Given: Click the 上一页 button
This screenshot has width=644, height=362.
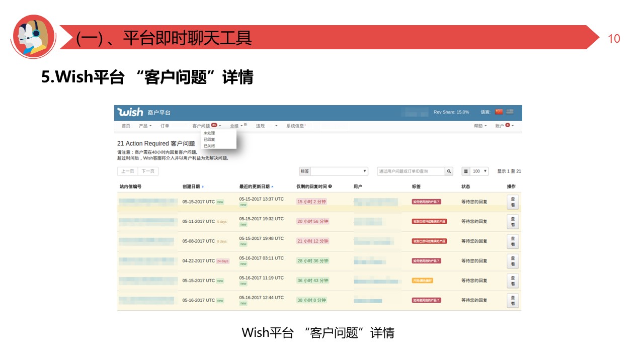Looking at the screenshot, I should tap(127, 171).
